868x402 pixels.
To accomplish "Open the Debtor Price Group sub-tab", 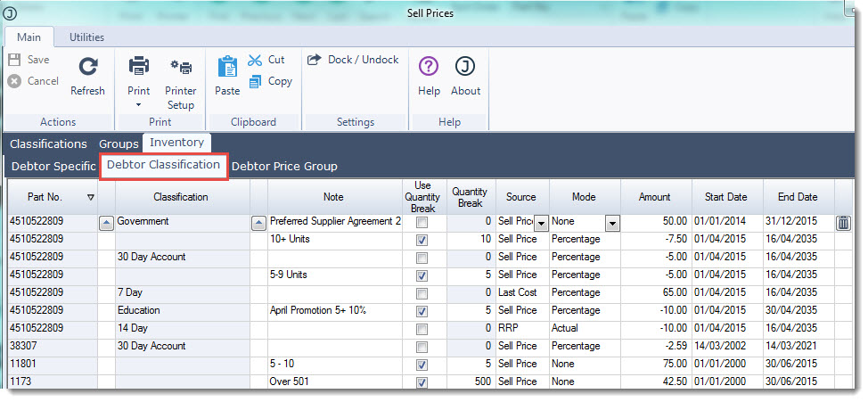I will pyautogui.click(x=284, y=166).
